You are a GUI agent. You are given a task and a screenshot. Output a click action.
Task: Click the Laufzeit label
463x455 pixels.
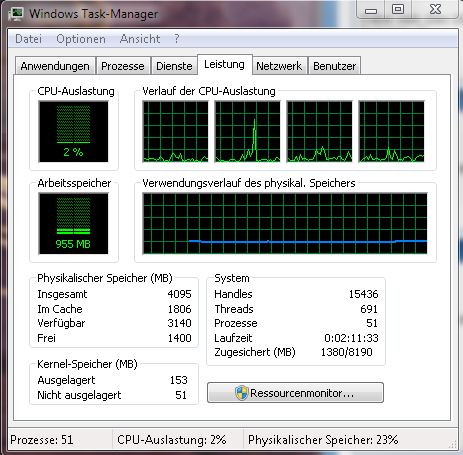(x=233, y=338)
